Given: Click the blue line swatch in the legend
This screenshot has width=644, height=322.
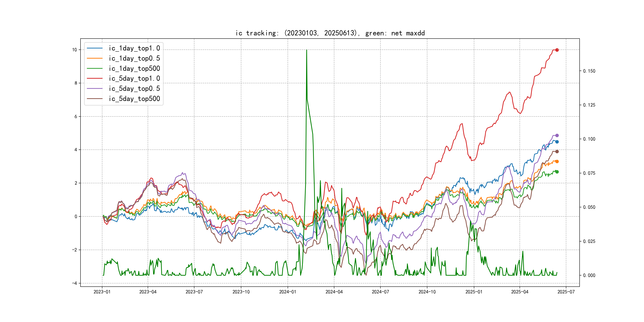Looking at the screenshot, I should (94, 48).
